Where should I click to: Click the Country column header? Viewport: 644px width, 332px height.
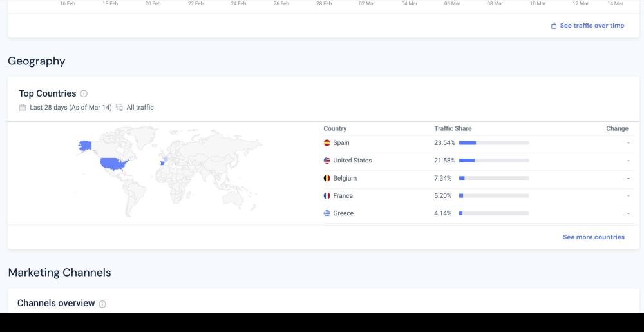[x=335, y=129]
